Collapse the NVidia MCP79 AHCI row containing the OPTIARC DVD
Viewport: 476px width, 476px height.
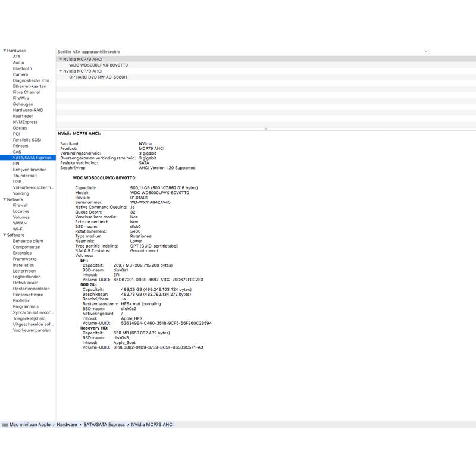(x=61, y=71)
